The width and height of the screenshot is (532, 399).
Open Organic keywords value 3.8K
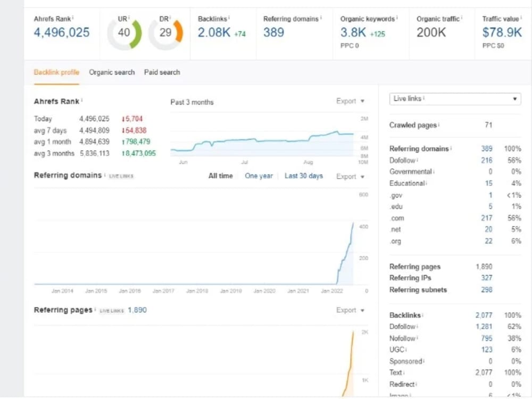[x=353, y=32]
